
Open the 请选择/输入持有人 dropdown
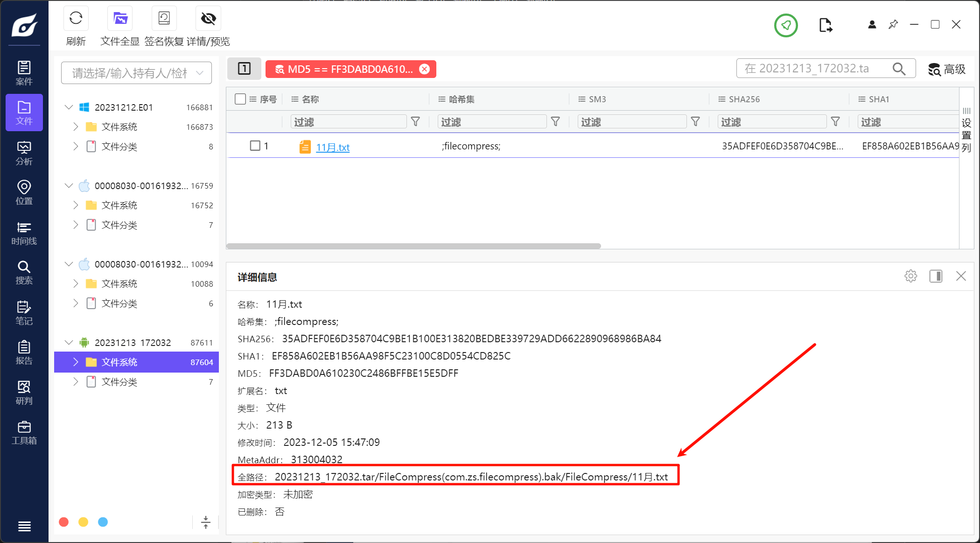click(x=136, y=73)
